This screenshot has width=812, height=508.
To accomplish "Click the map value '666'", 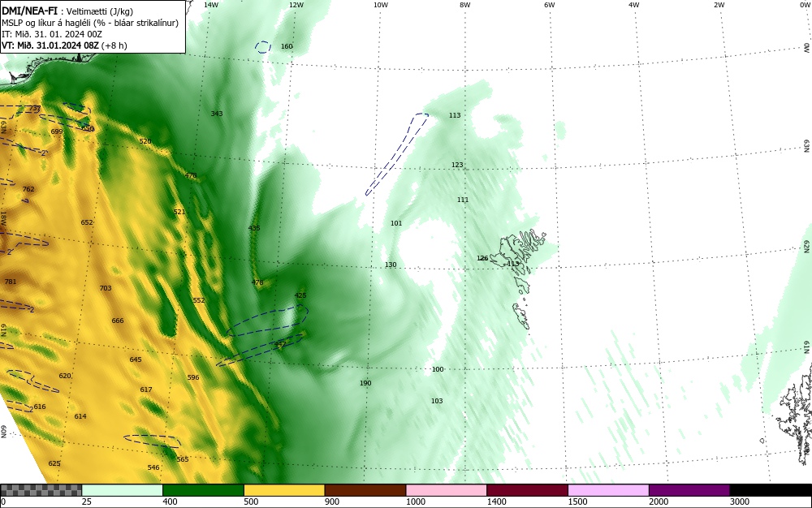I will (x=118, y=321).
